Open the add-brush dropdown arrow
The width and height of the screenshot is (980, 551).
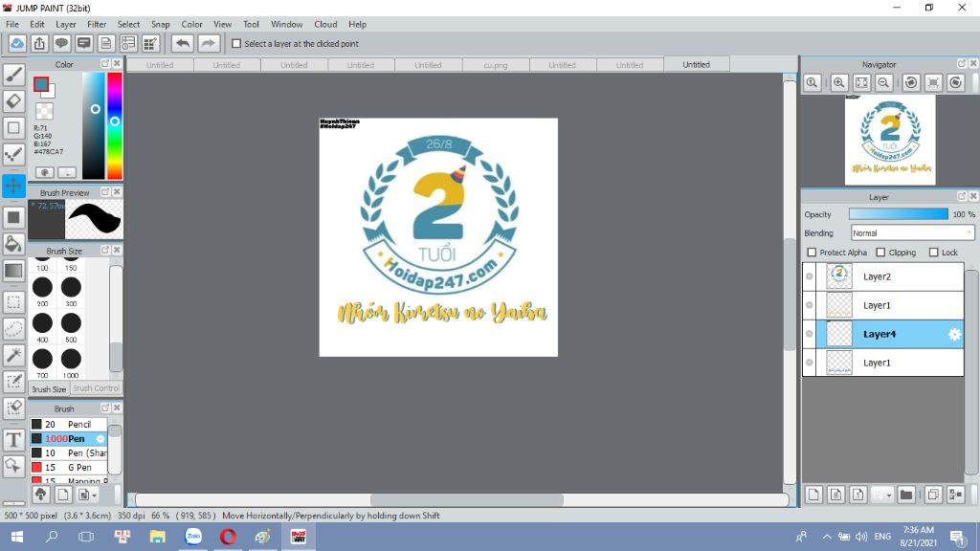(94, 495)
